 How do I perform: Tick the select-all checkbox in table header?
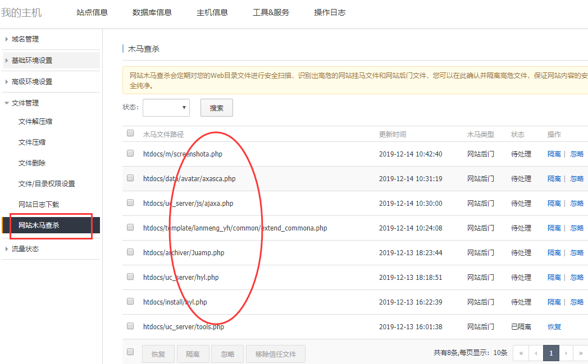[130, 133]
